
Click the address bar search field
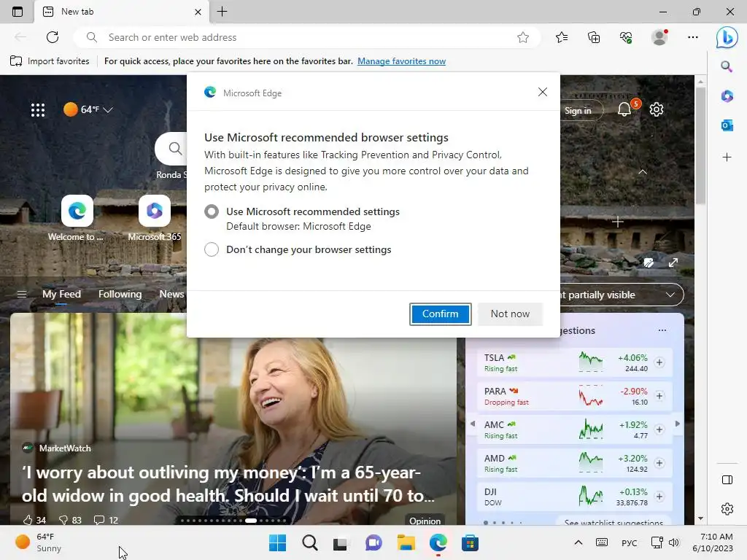click(x=307, y=37)
